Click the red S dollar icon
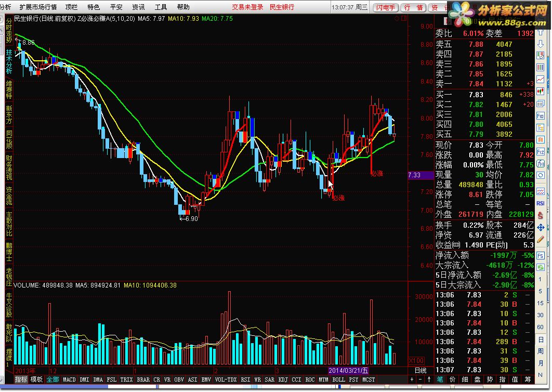This screenshot has height=392, width=552. click(541, 215)
